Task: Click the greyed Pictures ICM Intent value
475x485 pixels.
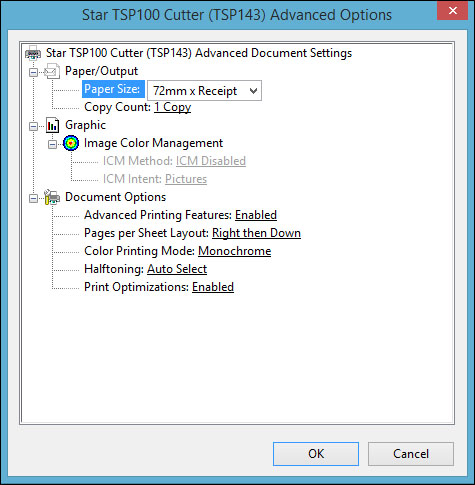Action: 186,179
